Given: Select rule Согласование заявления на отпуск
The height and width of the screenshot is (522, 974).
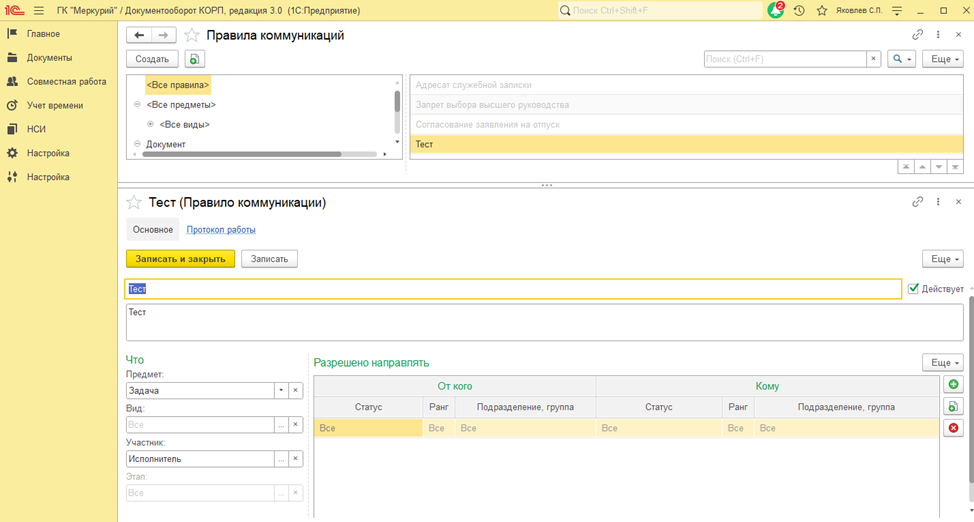Looking at the screenshot, I should 686,124.
